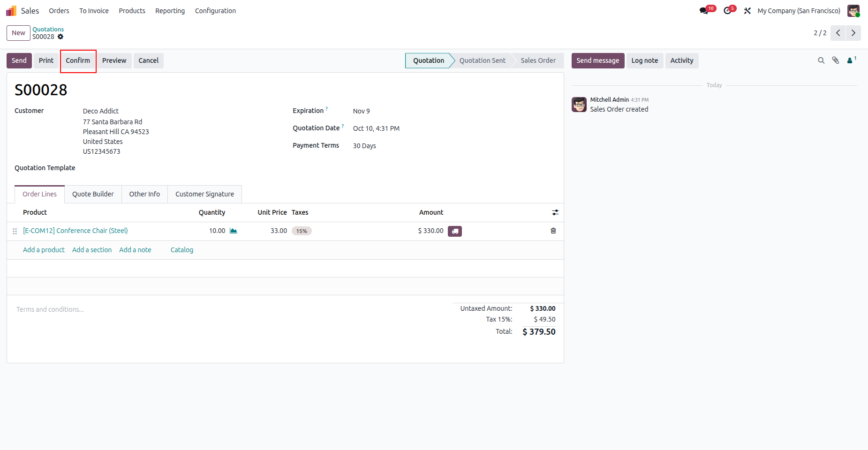The height and width of the screenshot is (450, 868).
Task: Open the Reporting menu
Action: (170, 11)
